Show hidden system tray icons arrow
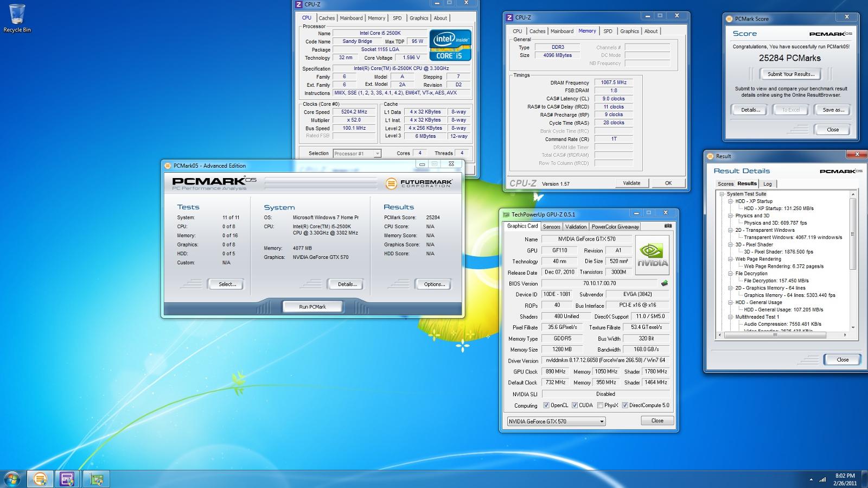The width and height of the screenshot is (868, 488). coord(811,479)
